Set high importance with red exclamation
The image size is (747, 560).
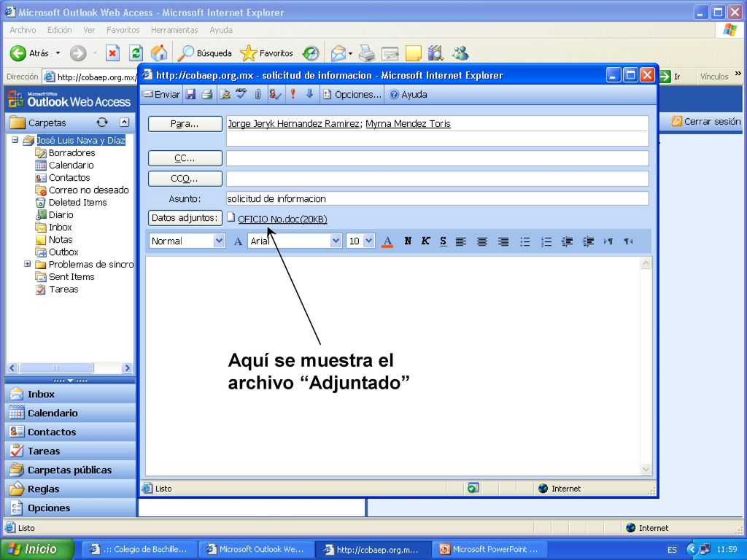pyautogui.click(x=293, y=94)
